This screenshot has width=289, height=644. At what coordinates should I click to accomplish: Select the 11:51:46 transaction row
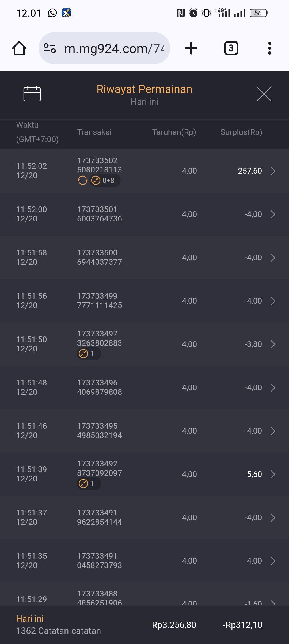144,431
